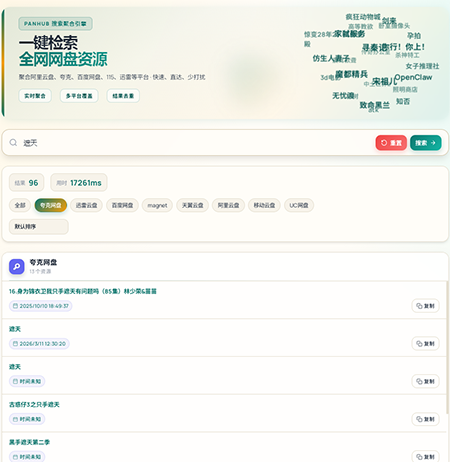Viewport: 450px width, 462px height.
Task: Switch to the 移动云盘 filter
Action: tap(264, 205)
